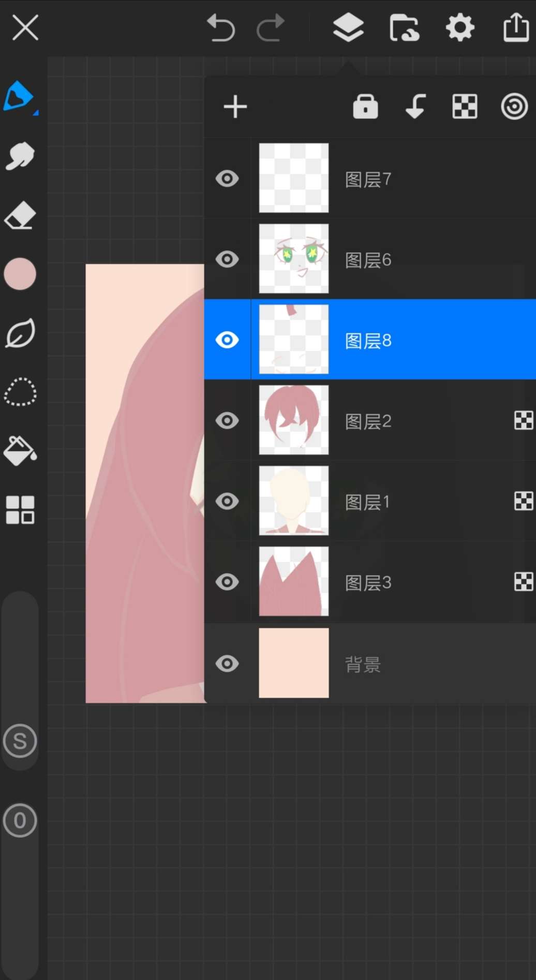Hide layer 图层7 with eye icon

227,179
